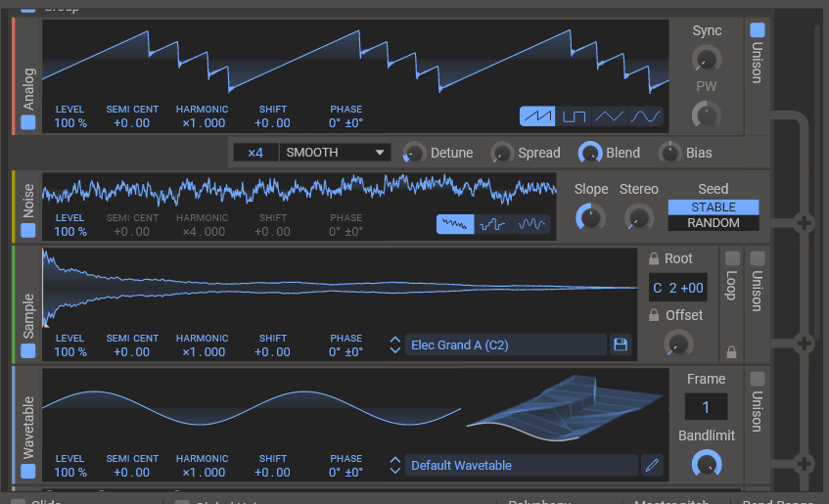Toggle Unison for the Sample oscillator
The height and width of the screenshot is (504, 829).
(758, 258)
